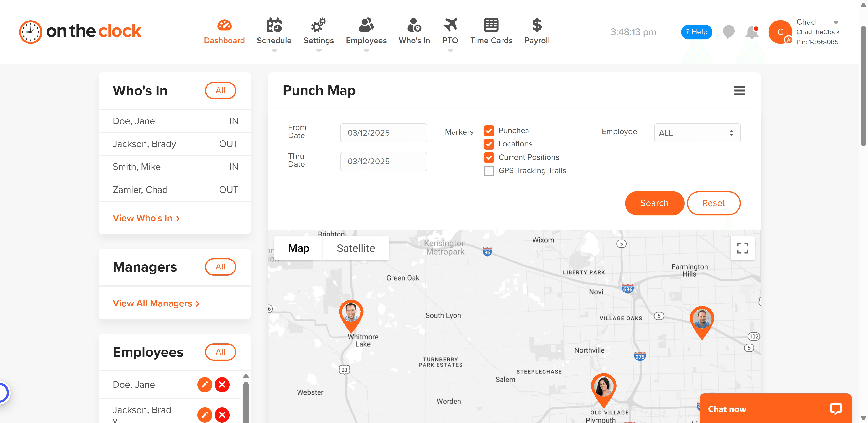Select the Settings gear icon

tap(319, 25)
